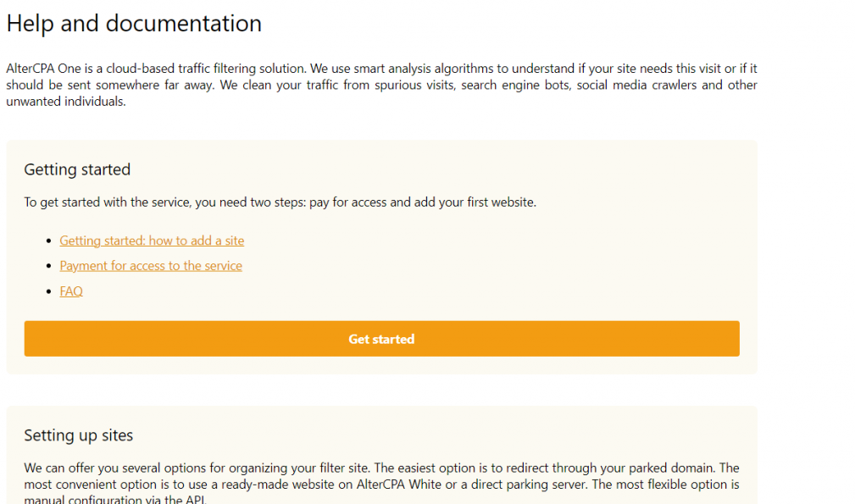Click the 'AlterCPA One' name in the intro paragraph
The height and width of the screenshot is (504, 855).
click(x=43, y=69)
